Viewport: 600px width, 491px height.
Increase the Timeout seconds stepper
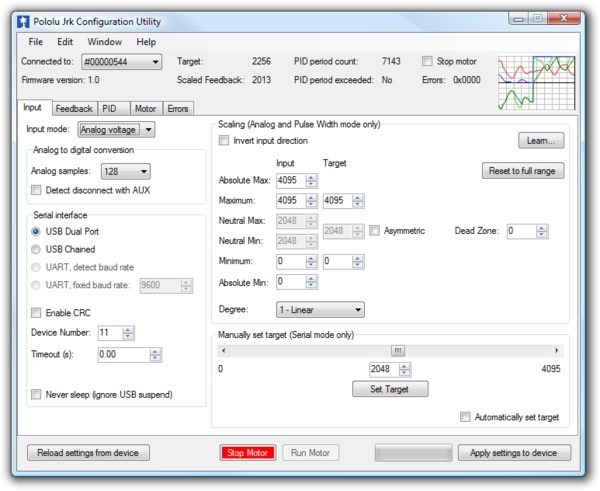pyautogui.click(x=154, y=350)
